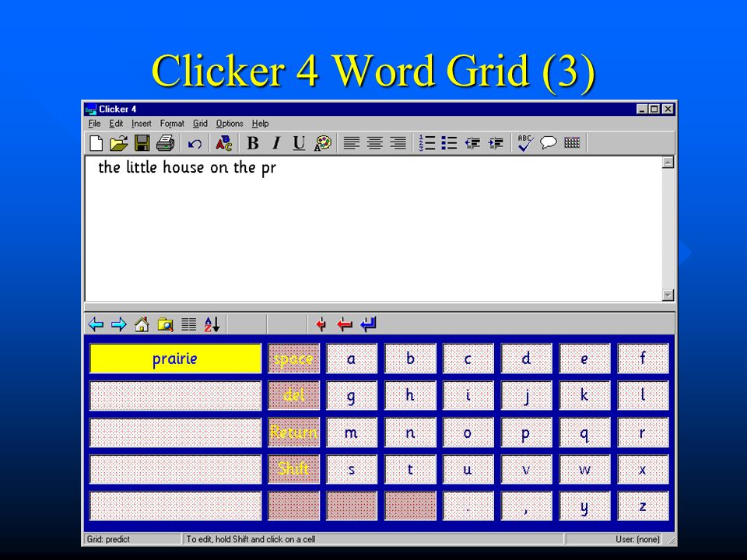Click the document scrollbar up arrow
Viewport: 747px width, 560px height.
668,163
